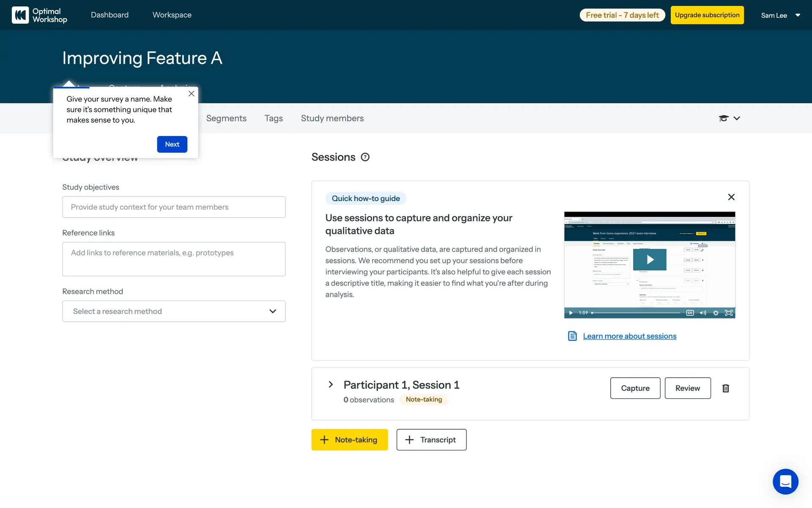Delete Participant 1 session with trash icon
812x508 pixels.
[x=726, y=388]
